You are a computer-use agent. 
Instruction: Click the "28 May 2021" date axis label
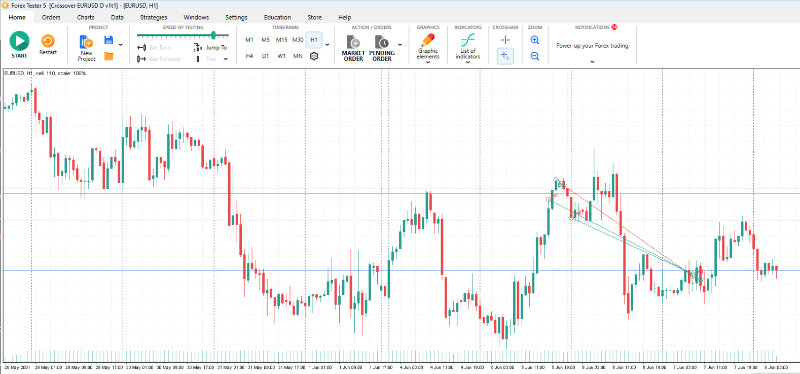[17, 366]
